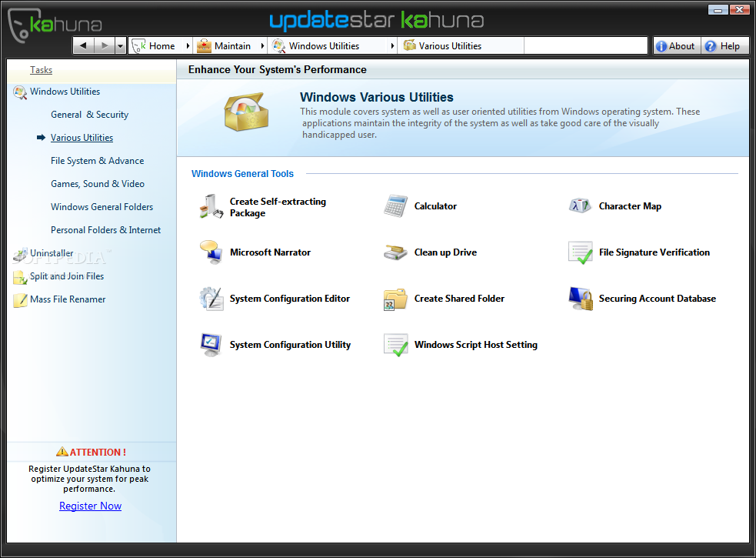This screenshot has width=756, height=558.
Task: Open the navigation history dropdown arrow
Action: (121, 46)
